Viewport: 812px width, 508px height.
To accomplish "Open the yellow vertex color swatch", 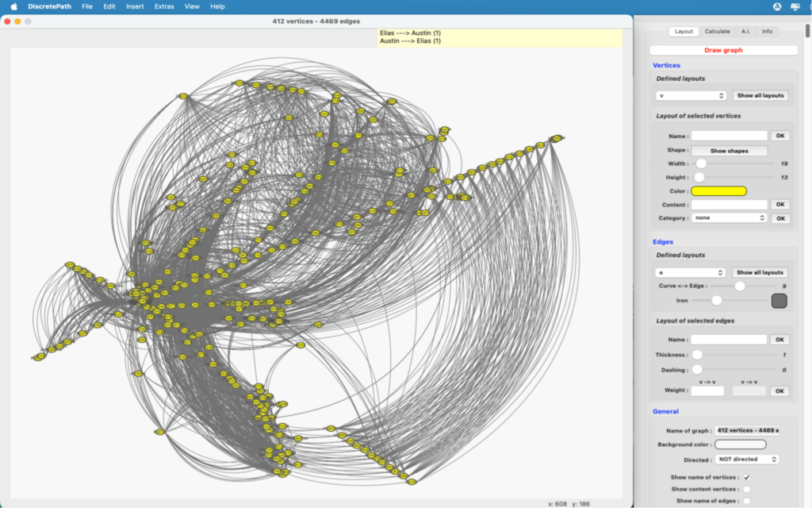I will (718, 191).
